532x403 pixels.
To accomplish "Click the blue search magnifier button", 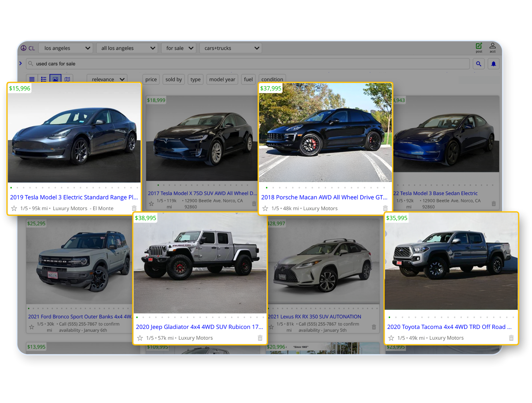I will point(479,64).
